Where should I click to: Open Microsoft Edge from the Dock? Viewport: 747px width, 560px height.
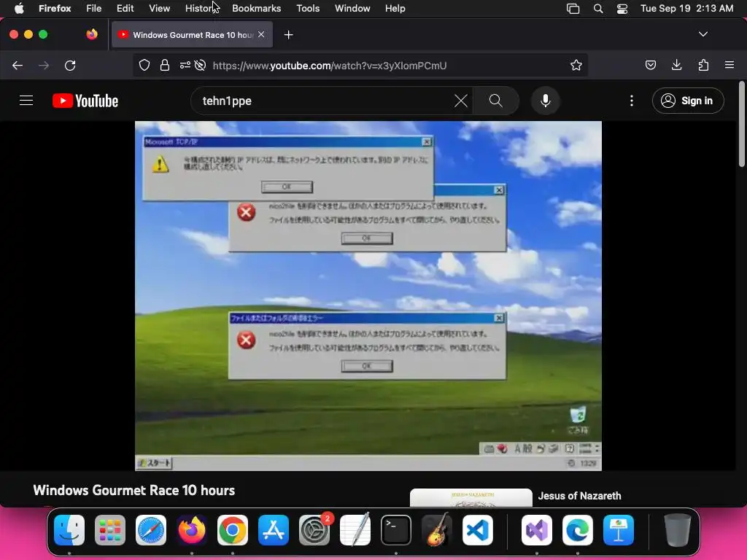coord(578,529)
